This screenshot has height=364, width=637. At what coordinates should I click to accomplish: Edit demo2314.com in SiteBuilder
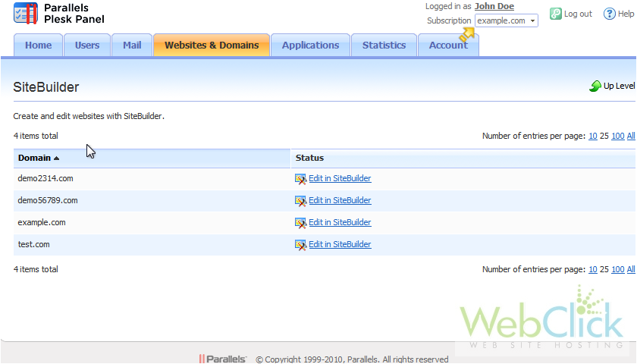coord(340,178)
